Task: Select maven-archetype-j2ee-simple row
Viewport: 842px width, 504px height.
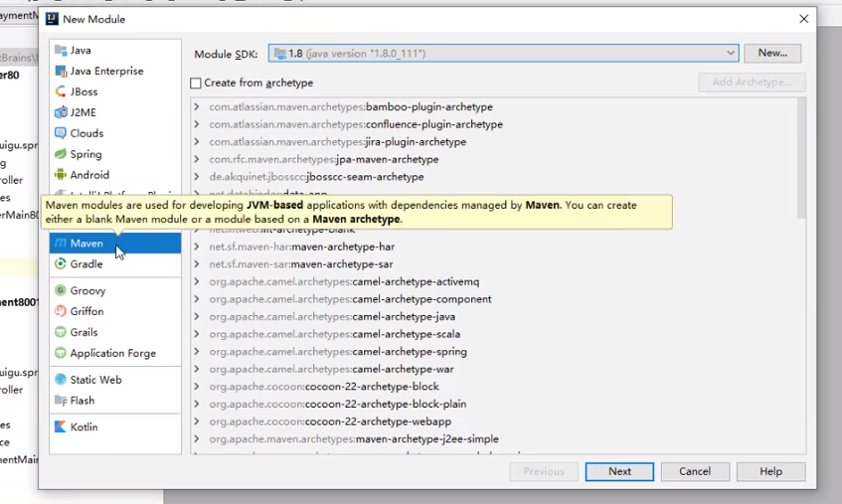Action: click(494, 439)
